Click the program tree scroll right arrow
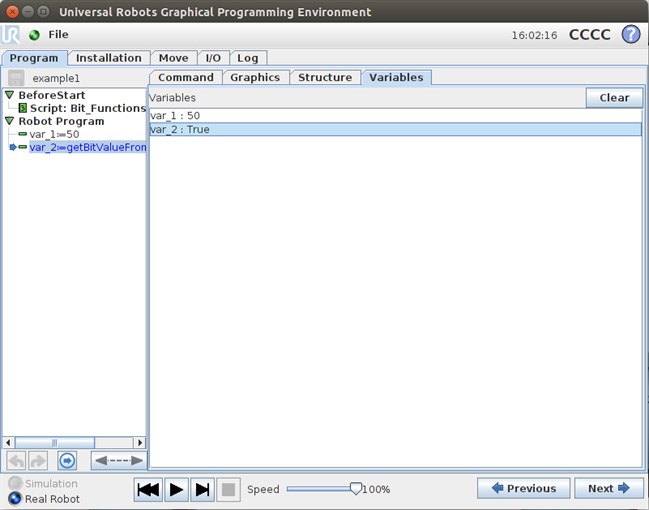 point(140,443)
